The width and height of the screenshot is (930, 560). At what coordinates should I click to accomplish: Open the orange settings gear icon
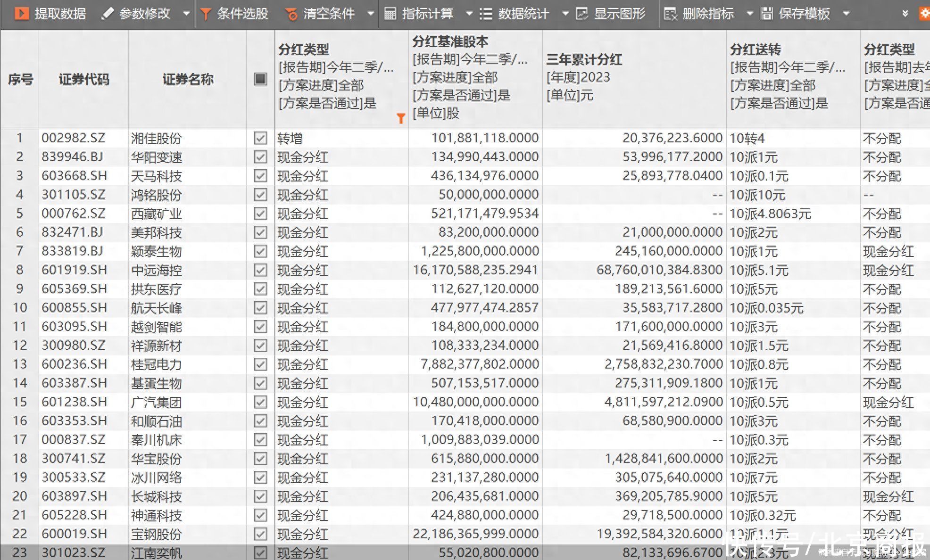coord(924,14)
